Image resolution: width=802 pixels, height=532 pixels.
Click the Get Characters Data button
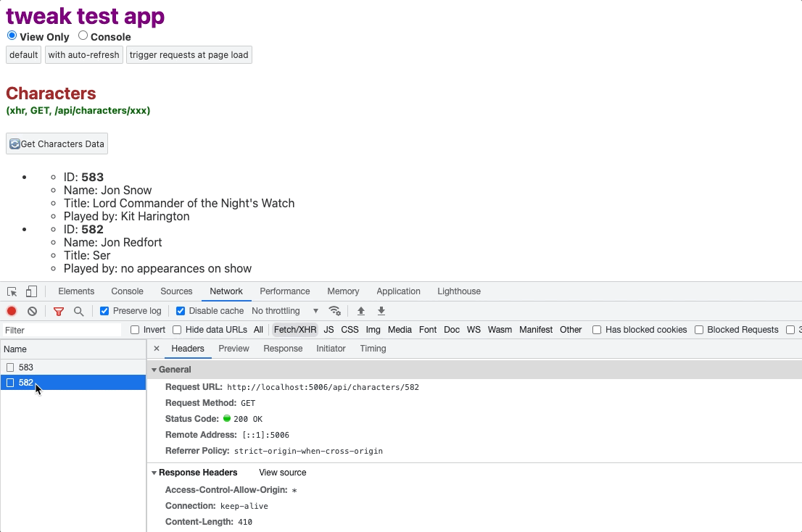point(57,144)
